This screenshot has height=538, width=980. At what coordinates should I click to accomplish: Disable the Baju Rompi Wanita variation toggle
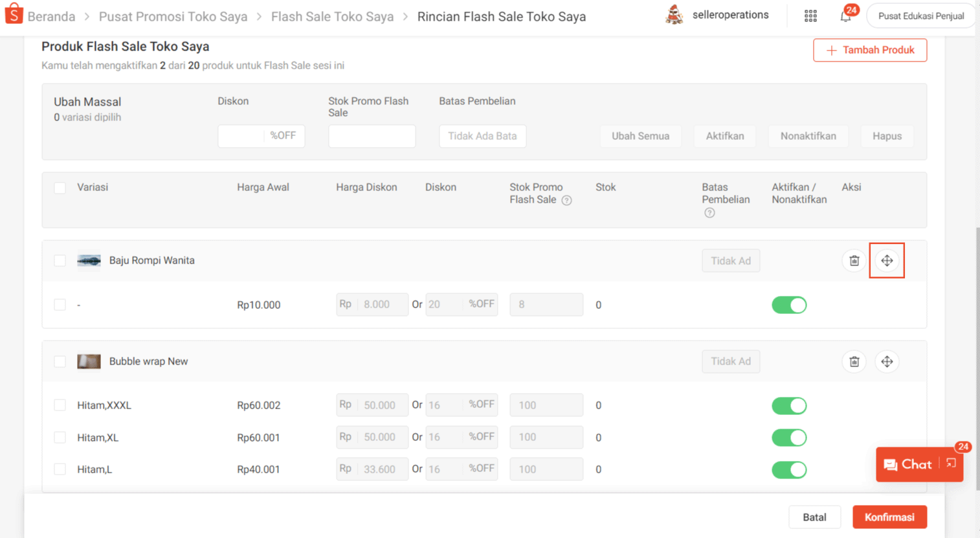coord(788,305)
